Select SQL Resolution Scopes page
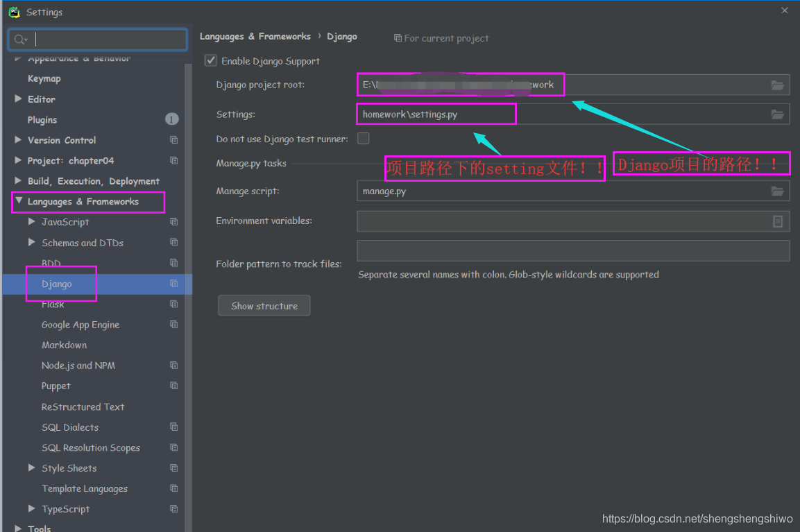Screen dimensions: 800x532 pos(91,448)
